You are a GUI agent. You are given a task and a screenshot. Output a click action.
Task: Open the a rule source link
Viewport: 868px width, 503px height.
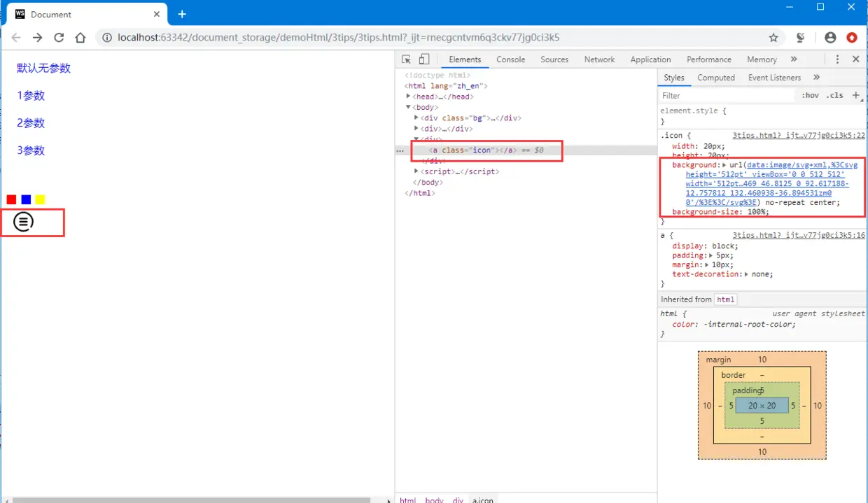[x=799, y=236]
